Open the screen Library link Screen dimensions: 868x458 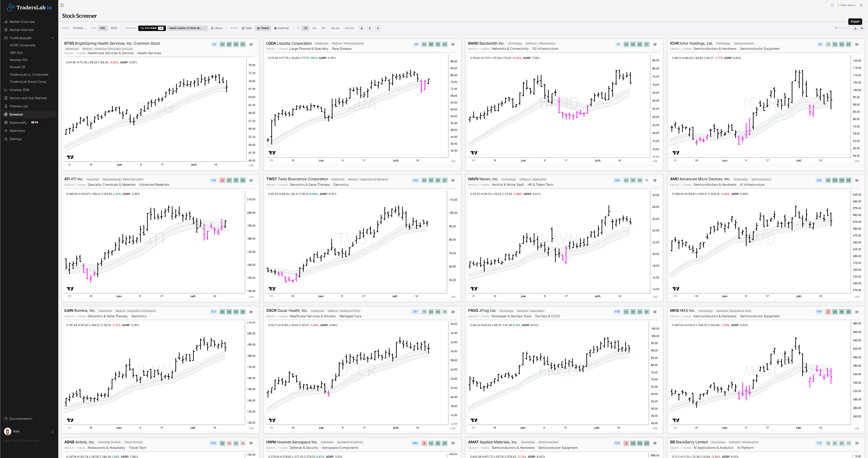pos(217,28)
